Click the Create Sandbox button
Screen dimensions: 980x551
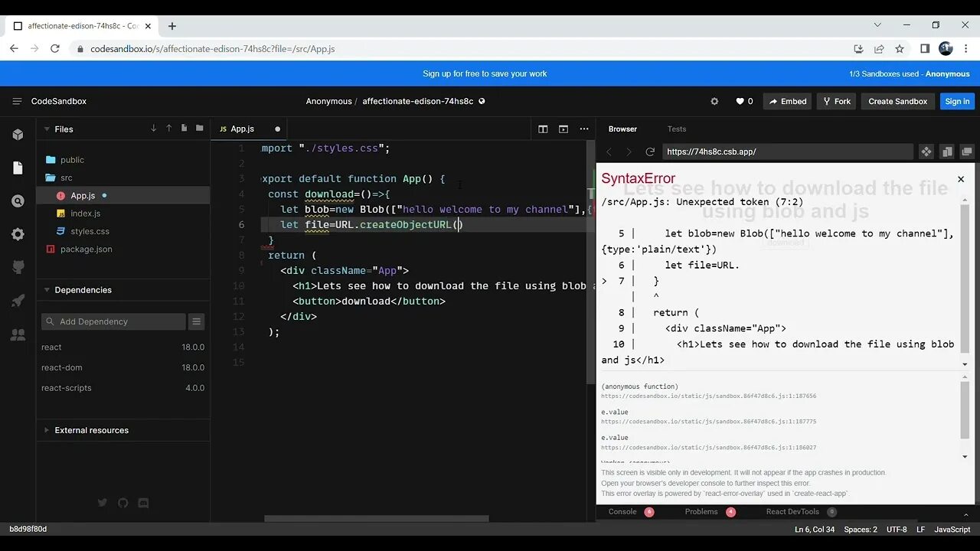897,101
